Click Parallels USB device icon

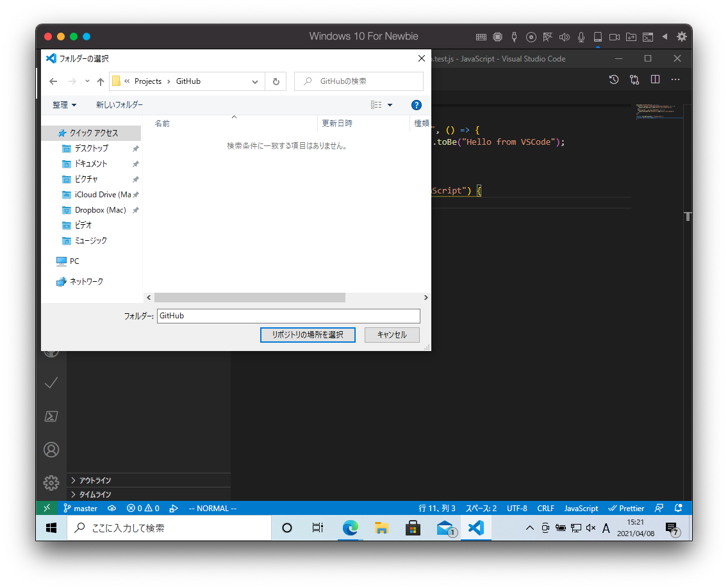(x=514, y=37)
